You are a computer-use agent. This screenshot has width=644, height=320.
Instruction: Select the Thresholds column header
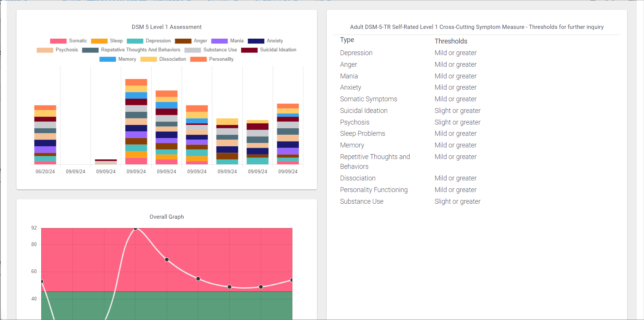tap(451, 41)
